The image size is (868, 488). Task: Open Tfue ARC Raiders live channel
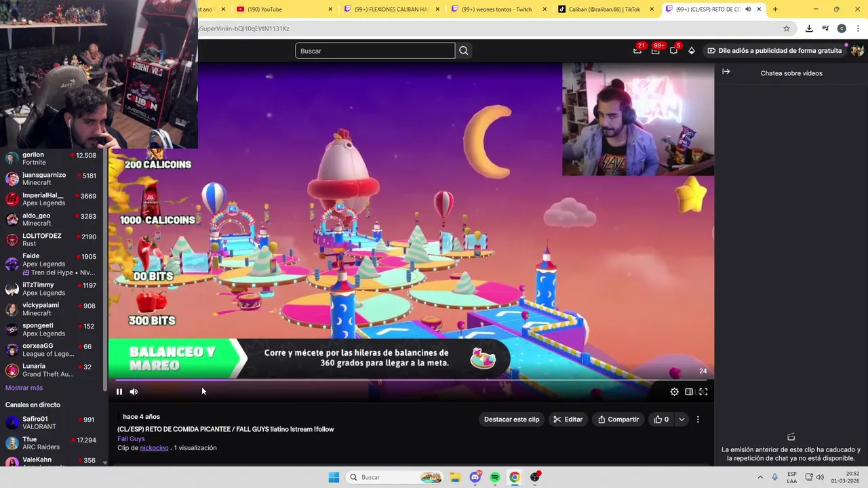[x=51, y=443]
